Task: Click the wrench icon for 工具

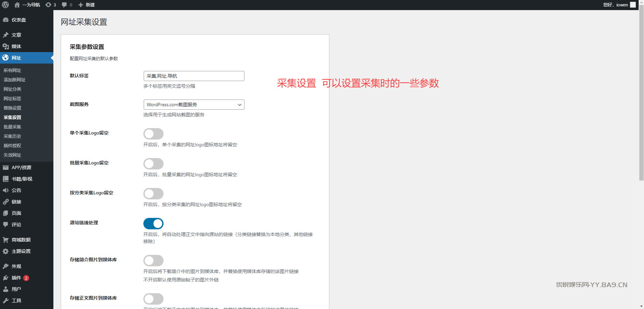Action: (x=6, y=301)
